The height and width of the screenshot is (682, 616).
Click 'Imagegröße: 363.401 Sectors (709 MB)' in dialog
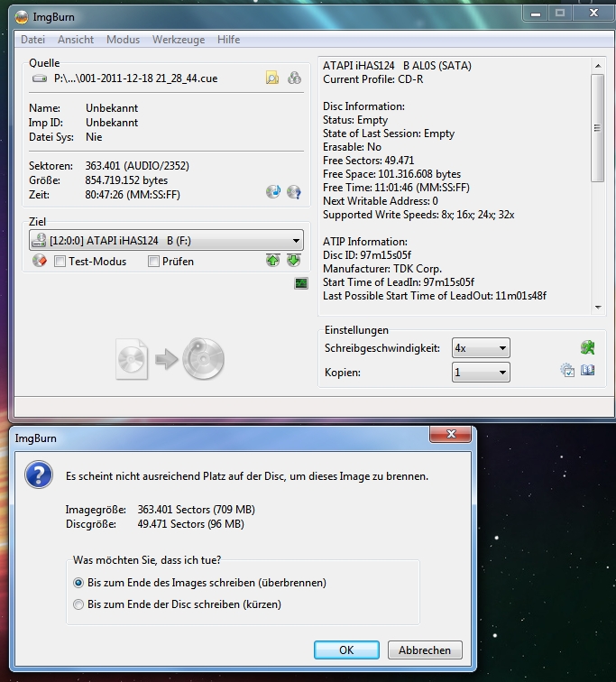pos(160,510)
